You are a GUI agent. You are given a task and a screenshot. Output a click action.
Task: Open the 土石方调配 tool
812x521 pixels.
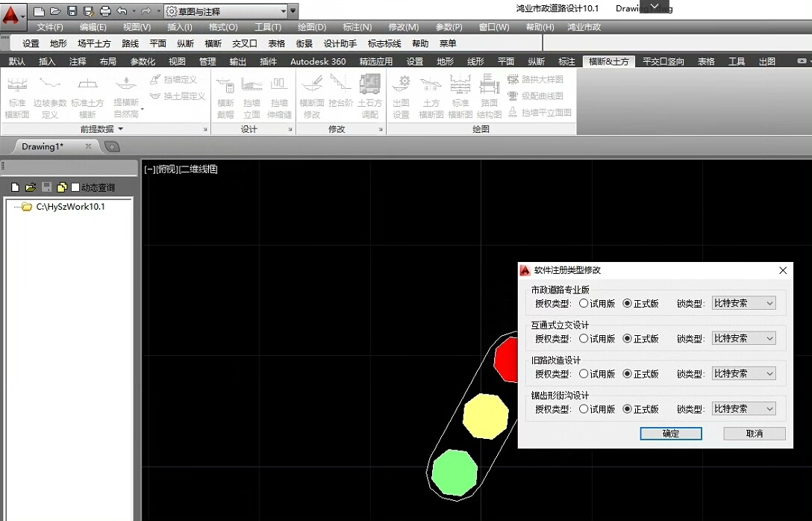[369, 97]
